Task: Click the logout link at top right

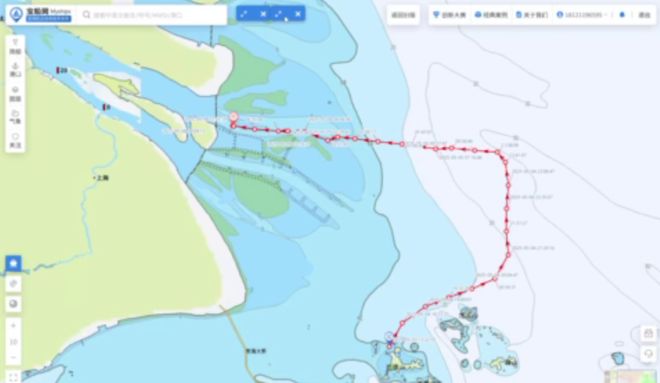Action: click(x=644, y=15)
